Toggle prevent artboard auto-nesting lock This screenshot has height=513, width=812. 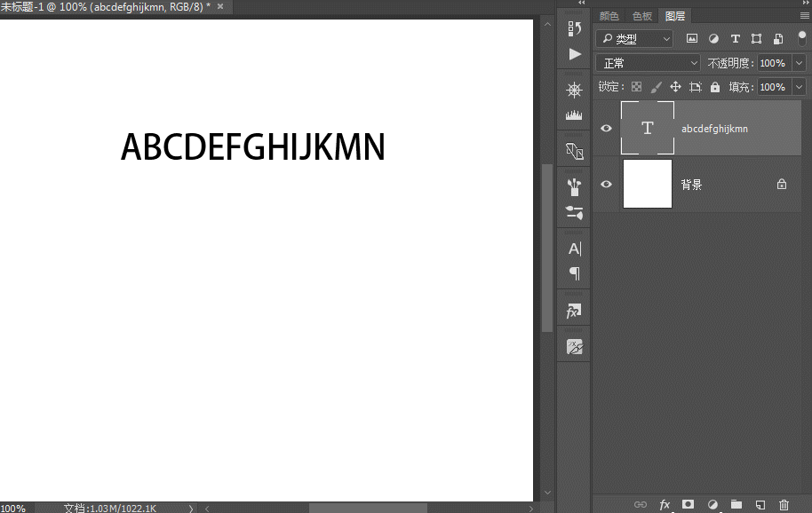coord(696,87)
